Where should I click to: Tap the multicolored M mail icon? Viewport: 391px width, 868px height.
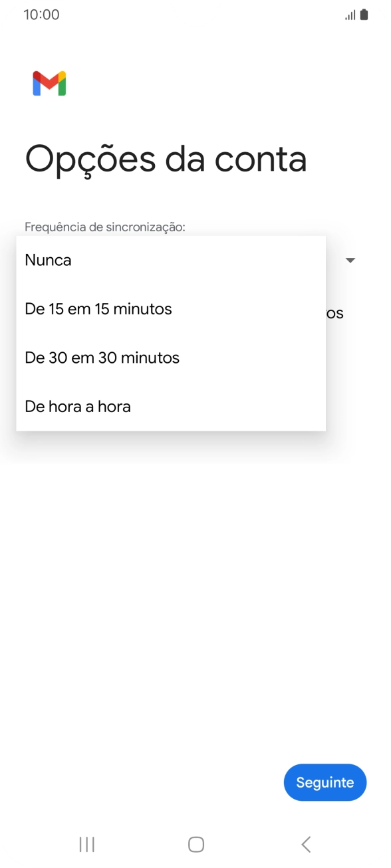pyautogui.click(x=49, y=83)
